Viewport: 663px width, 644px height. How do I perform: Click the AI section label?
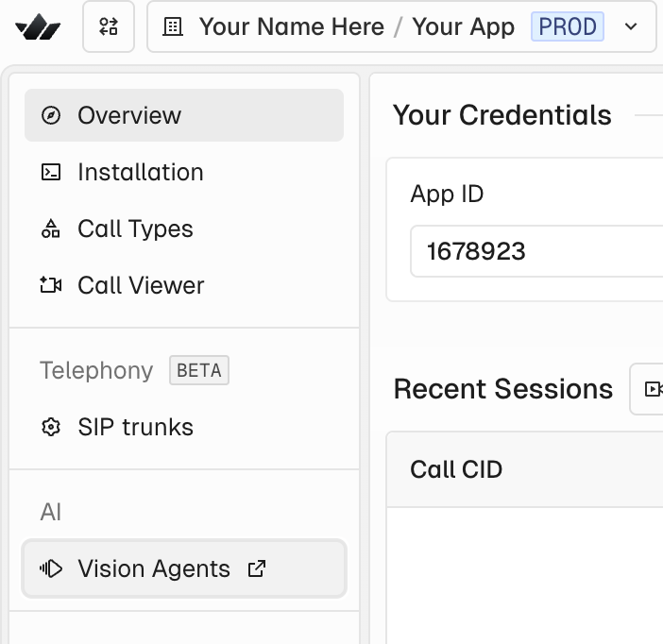(51, 512)
